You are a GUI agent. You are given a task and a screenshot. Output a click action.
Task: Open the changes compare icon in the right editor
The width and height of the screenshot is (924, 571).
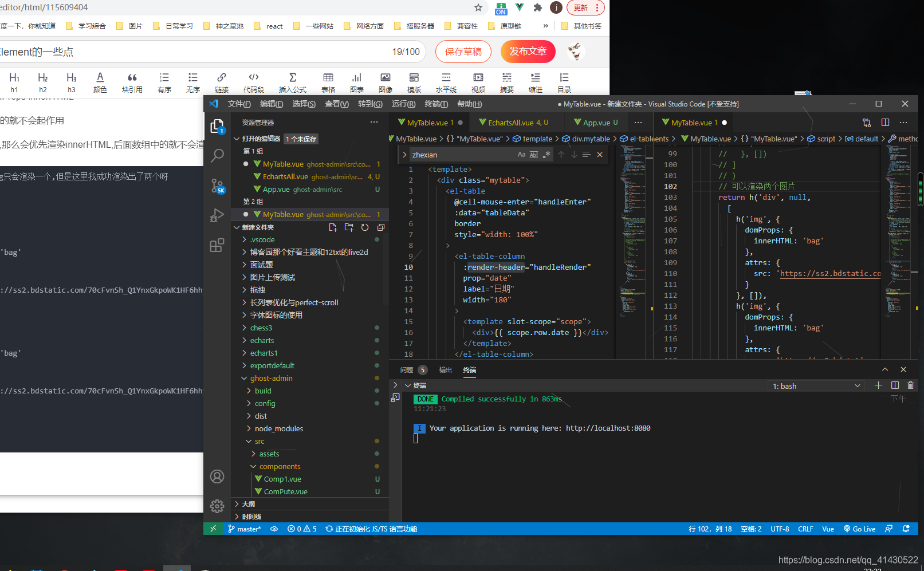[x=867, y=123]
